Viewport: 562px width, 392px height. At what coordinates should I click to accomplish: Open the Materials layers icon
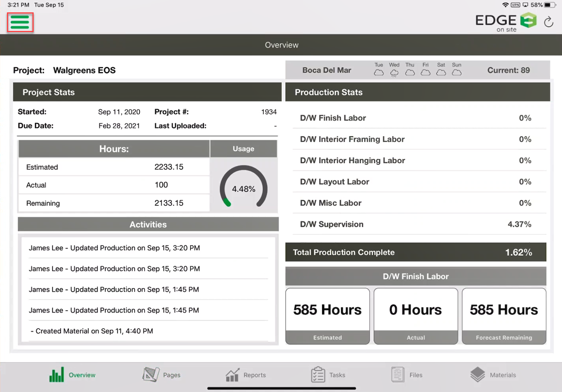coord(477,375)
